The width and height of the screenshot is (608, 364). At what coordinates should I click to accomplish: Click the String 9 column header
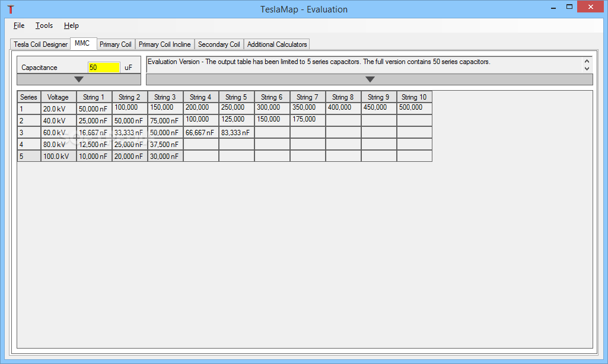pyautogui.click(x=379, y=97)
